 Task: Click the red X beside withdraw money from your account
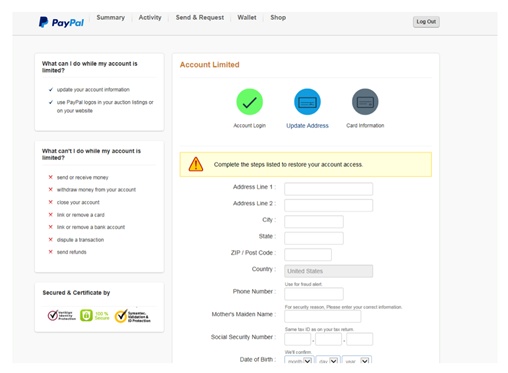coord(51,190)
